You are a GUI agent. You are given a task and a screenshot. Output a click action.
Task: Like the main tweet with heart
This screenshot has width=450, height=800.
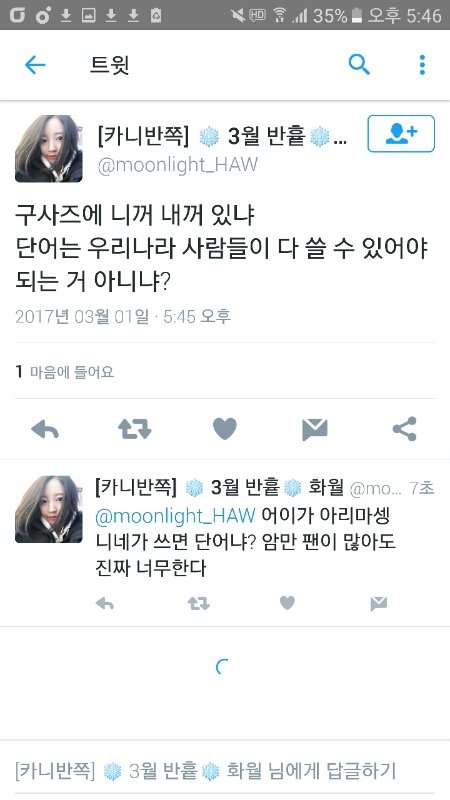(x=224, y=429)
